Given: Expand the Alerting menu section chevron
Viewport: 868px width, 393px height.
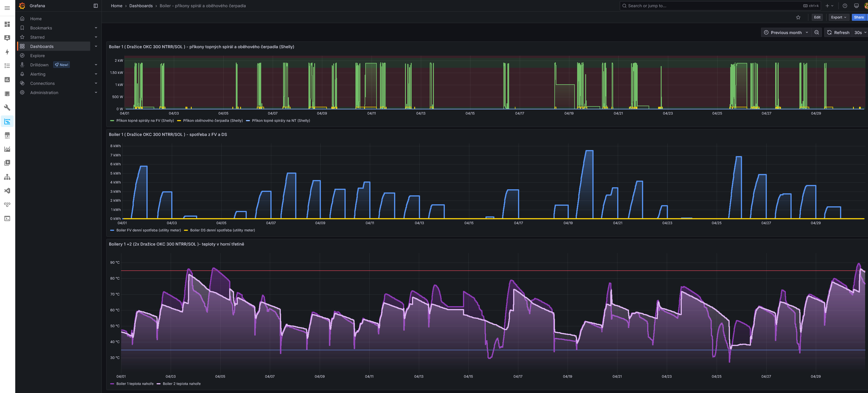Looking at the screenshot, I should click(96, 74).
